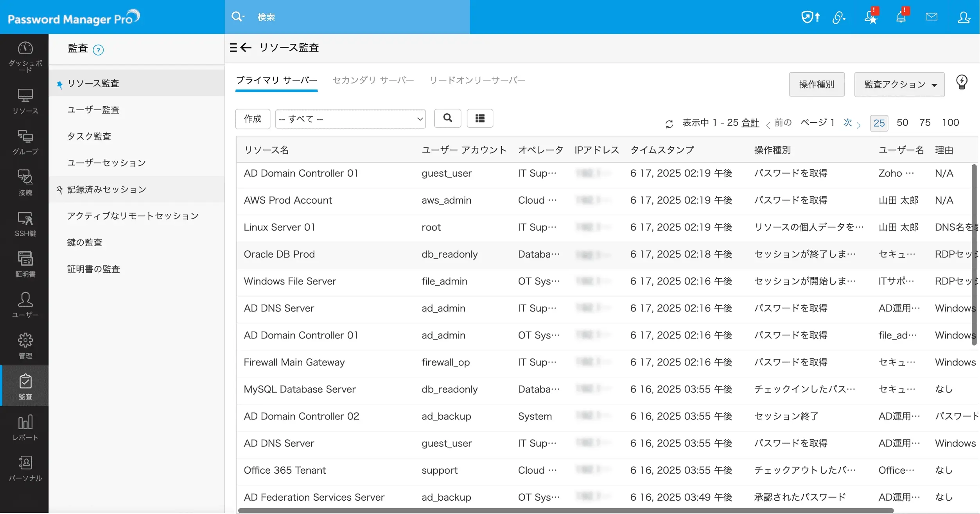This screenshot has height=514, width=980.
Task: Click the 監査 help question mark icon
Action: (x=98, y=50)
